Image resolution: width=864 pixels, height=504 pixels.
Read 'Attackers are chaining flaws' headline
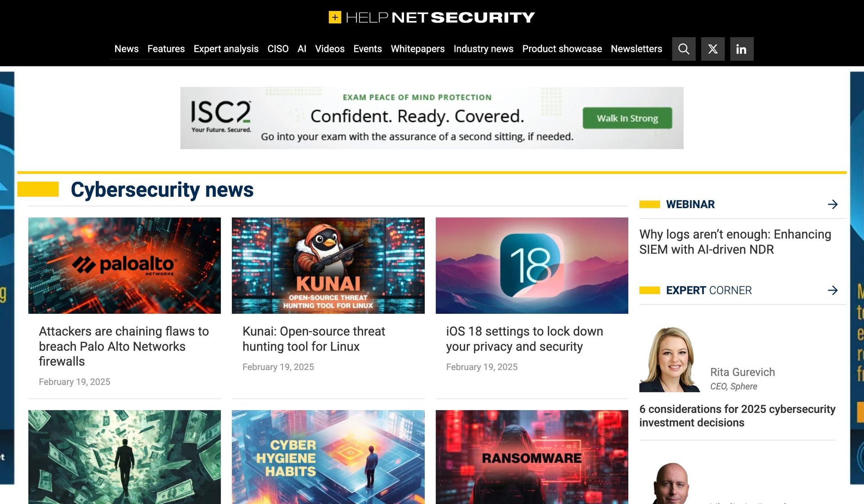(124, 346)
